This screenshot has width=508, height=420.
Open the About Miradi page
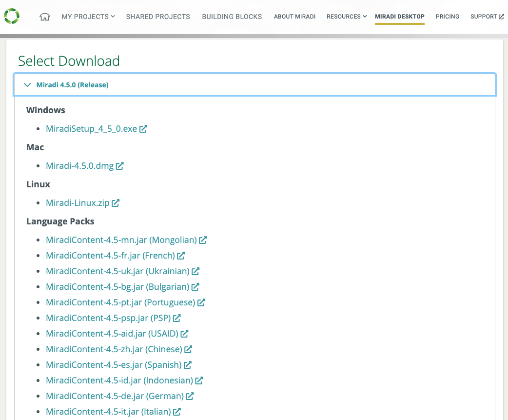click(294, 17)
